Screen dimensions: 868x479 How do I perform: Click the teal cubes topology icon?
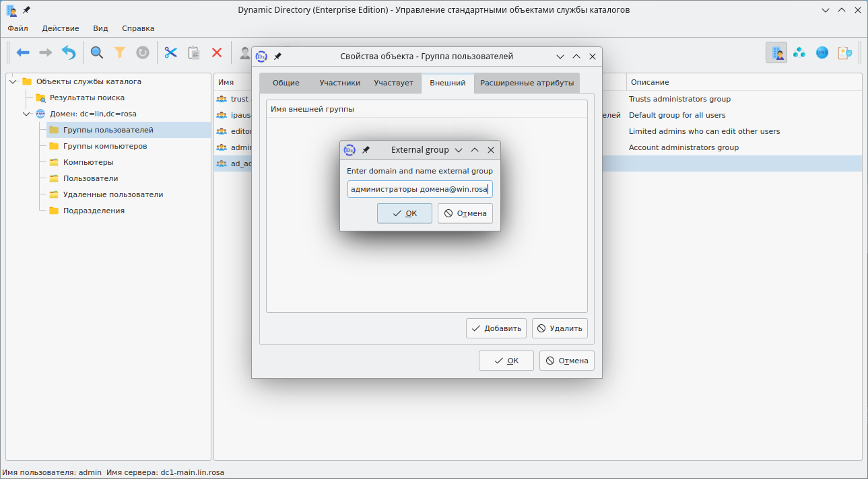tap(799, 52)
